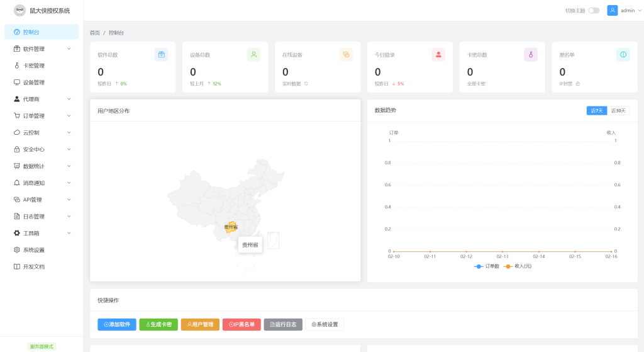Expand the 安全中心 submenu chevron
The image size is (644, 352).
coord(69,149)
